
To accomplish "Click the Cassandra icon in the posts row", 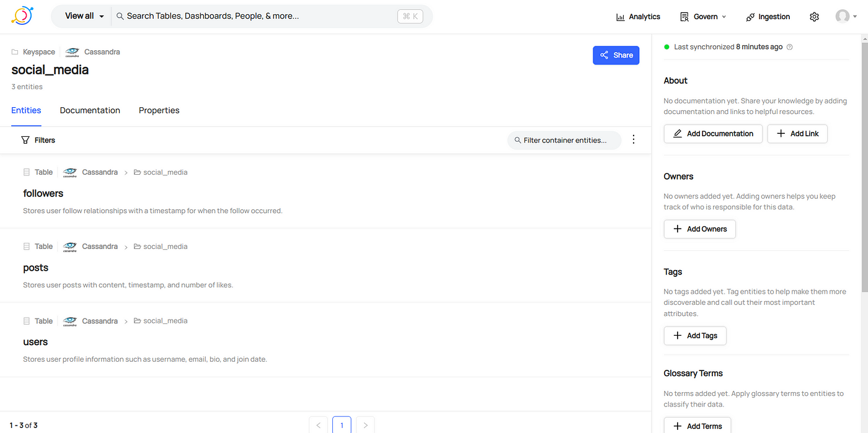I will pos(70,247).
